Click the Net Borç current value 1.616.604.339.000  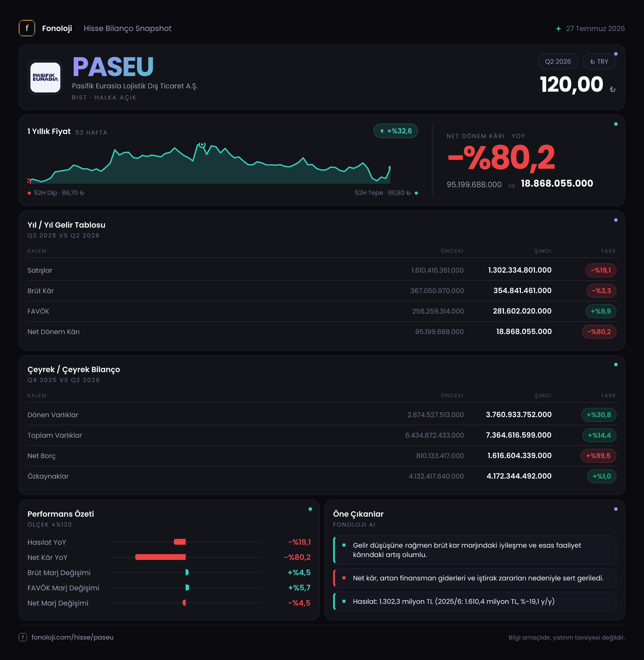click(x=519, y=456)
